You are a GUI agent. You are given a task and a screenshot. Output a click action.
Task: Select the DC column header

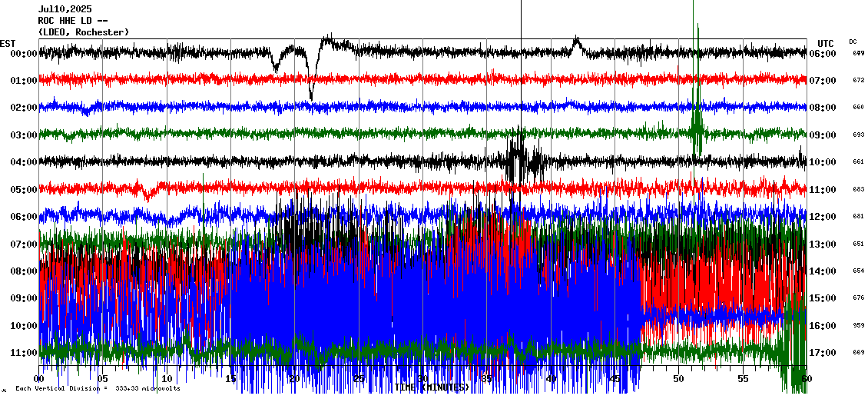853,42
